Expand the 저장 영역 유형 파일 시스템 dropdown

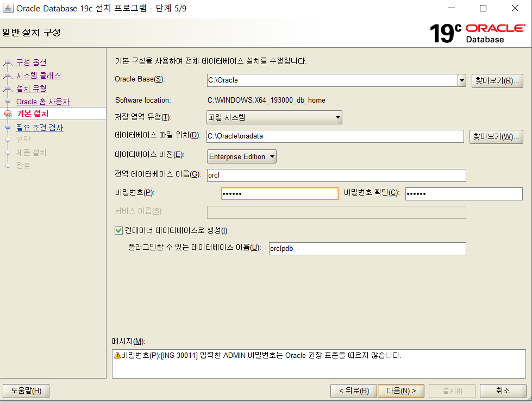274,117
